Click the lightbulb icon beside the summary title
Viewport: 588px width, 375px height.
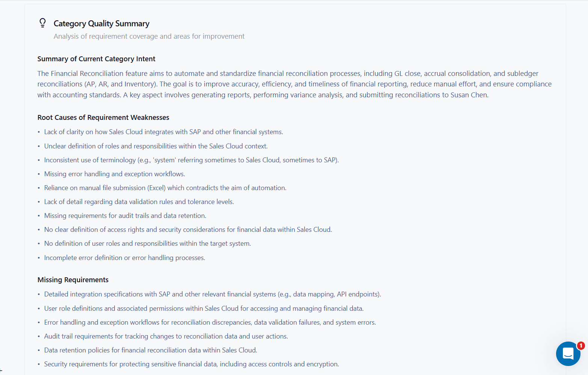tap(42, 23)
